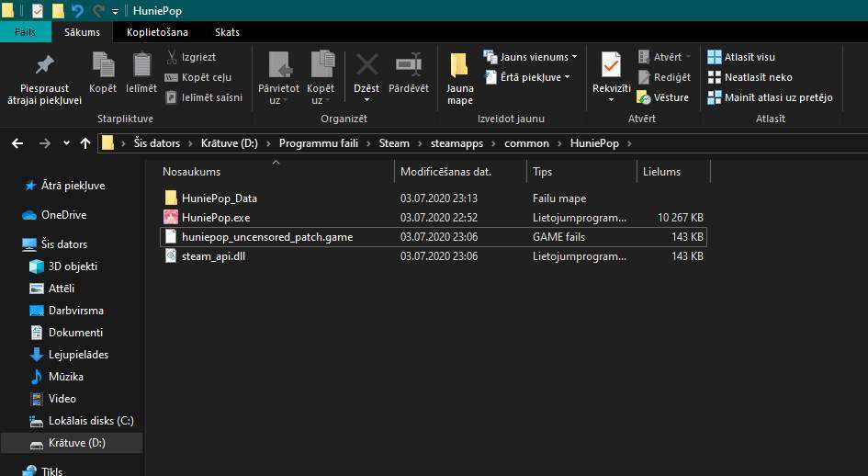
Task: Click quick access toolbar undo icon
Action: (x=77, y=10)
